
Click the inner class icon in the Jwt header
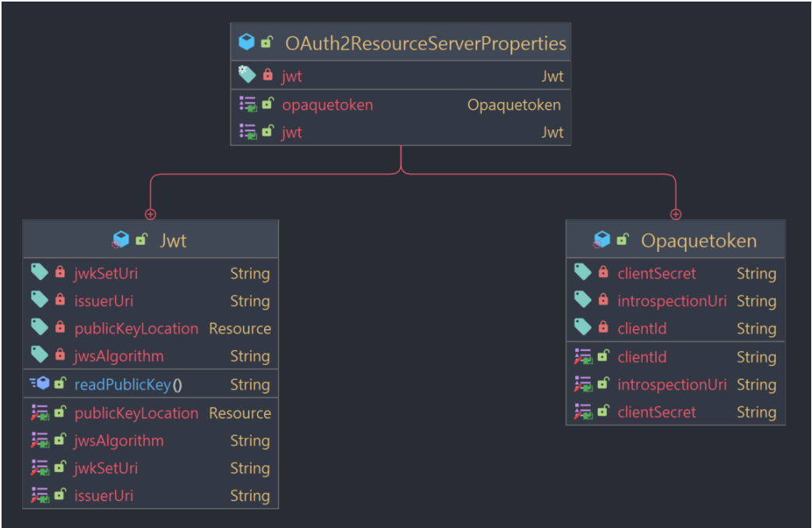pos(121,240)
